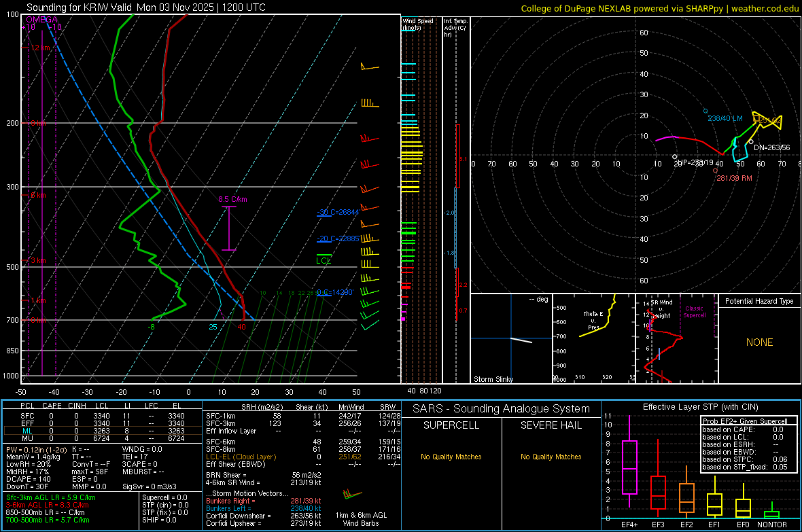Click the SFC-1km shear row label
The height and width of the screenshot is (532, 802).
coord(221,416)
